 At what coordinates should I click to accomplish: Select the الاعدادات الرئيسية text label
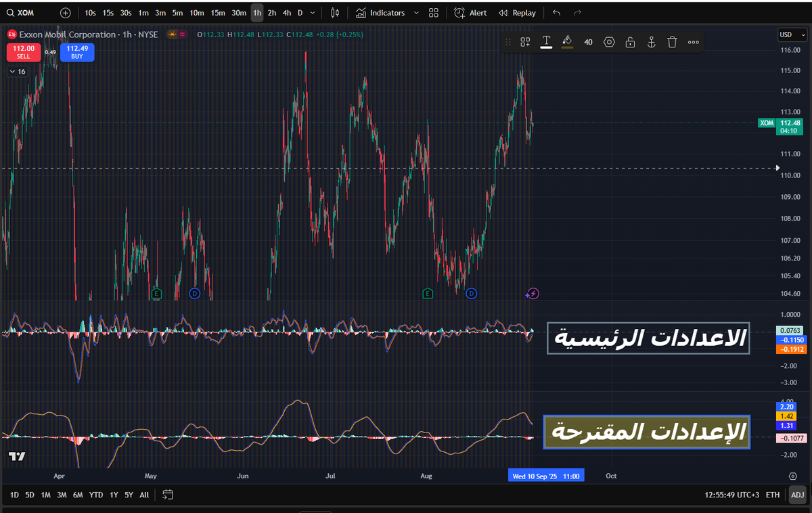pos(648,338)
